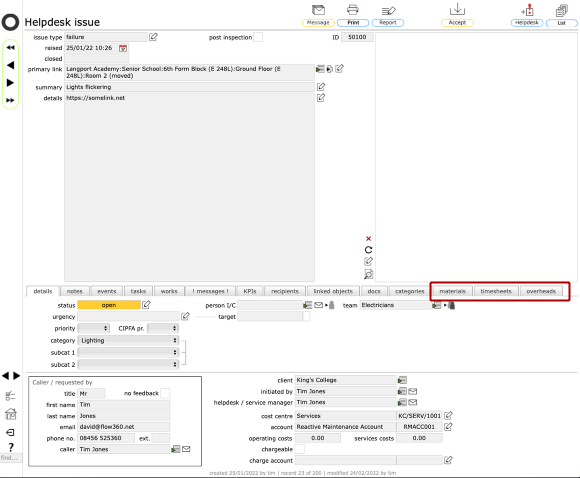The image size is (580, 478).
Task: Email the helpdesk service manager
Action: pos(413,402)
